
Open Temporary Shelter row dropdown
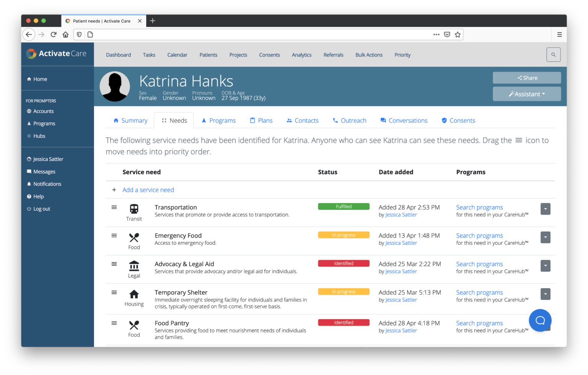(x=545, y=294)
